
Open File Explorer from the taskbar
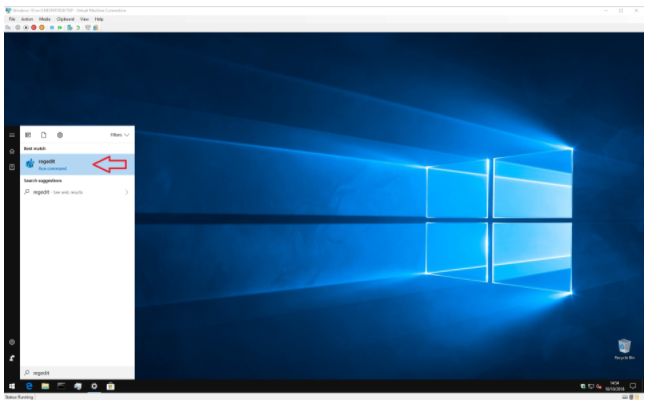click(x=45, y=386)
